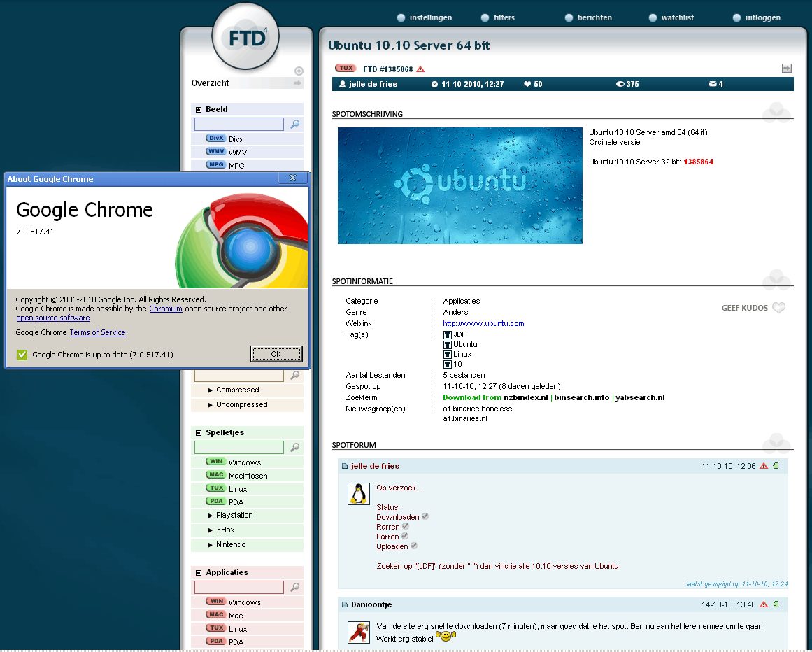The height and width of the screenshot is (652, 812).
Task: Click the tag icon next to Ubuntu
Action: tap(448, 345)
